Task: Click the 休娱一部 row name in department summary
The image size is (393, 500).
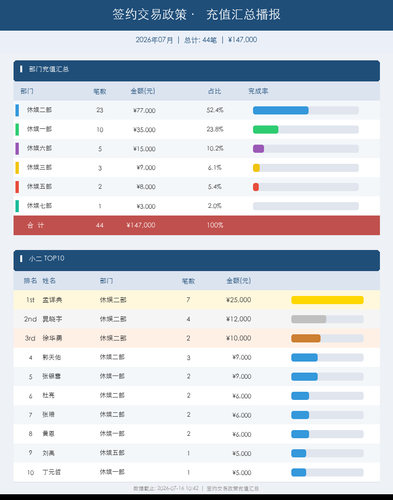Action: point(39,129)
